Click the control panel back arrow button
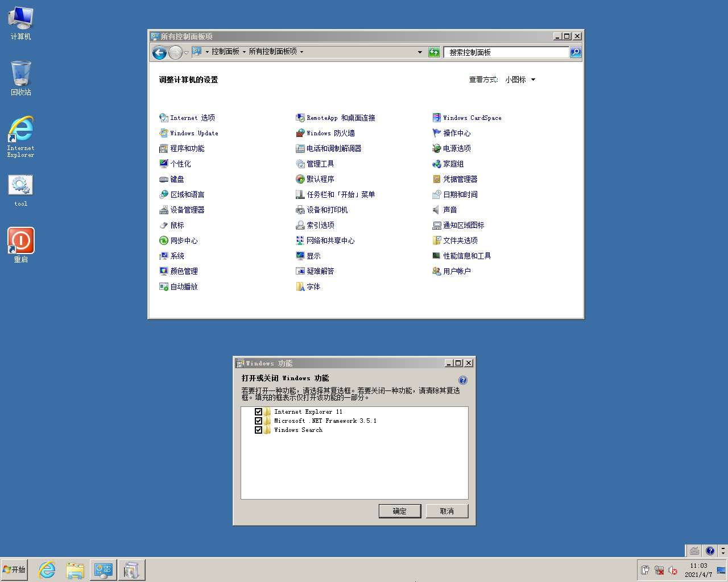Screen dimensions: 728x582 (160, 53)
